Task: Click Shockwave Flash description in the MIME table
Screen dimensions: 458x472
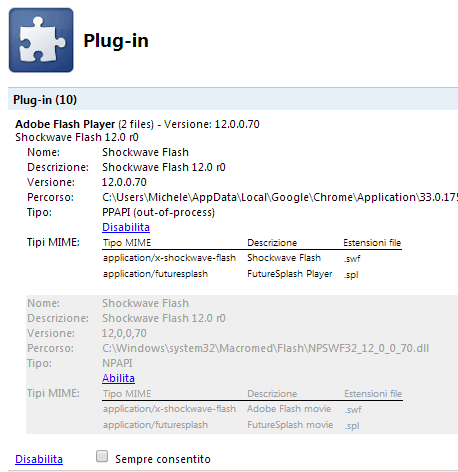Action: point(284,258)
